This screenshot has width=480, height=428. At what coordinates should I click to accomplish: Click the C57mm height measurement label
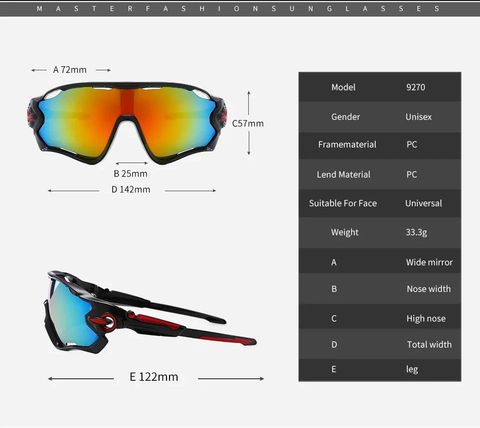click(248, 123)
